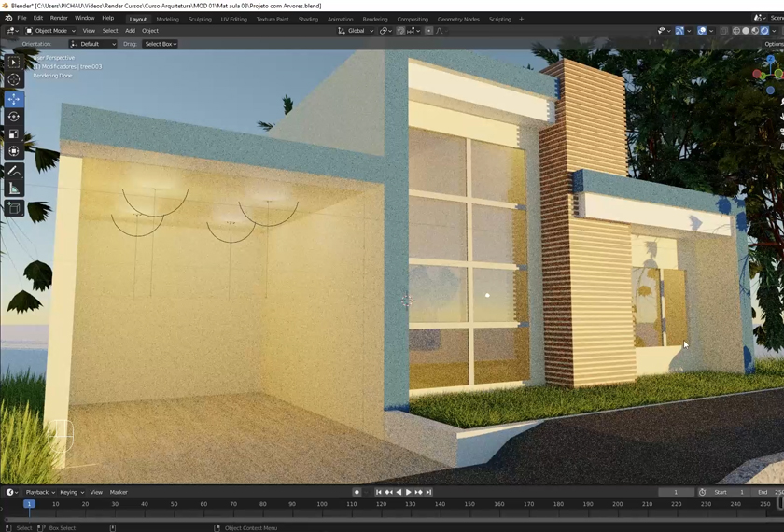784x532 pixels.
Task: Choose the 3D Cursor tool
Action: [14, 80]
